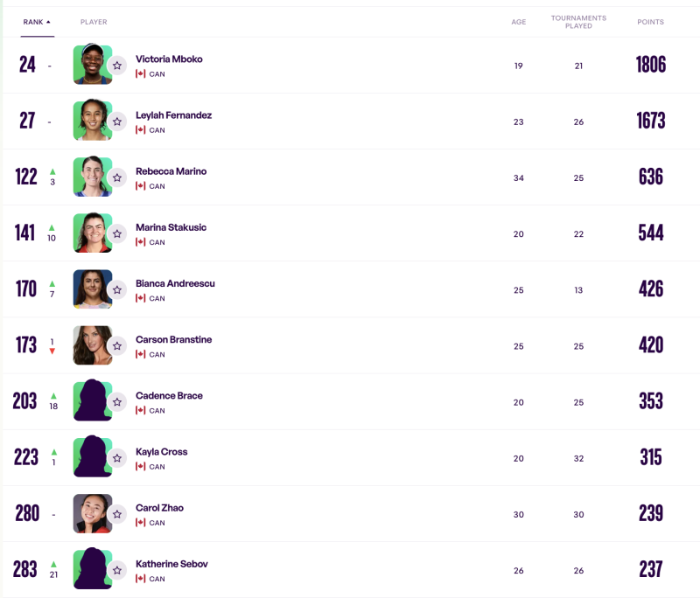Click the Age column header
The image size is (700, 598).
tap(519, 22)
